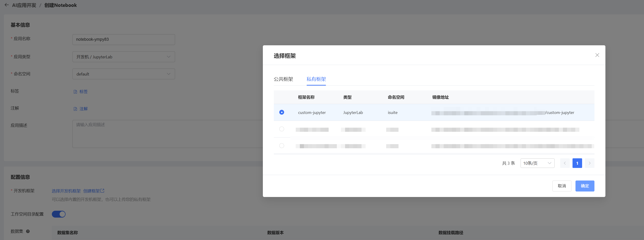Switch to the 私有框架 tab
Screen dimensions: 644x240
(x=316, y=79)
